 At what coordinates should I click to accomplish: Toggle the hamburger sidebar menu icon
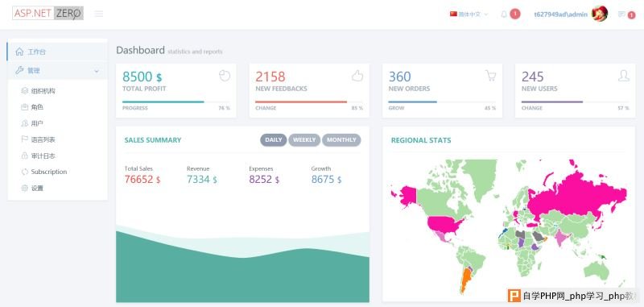[x=98, y=14]
